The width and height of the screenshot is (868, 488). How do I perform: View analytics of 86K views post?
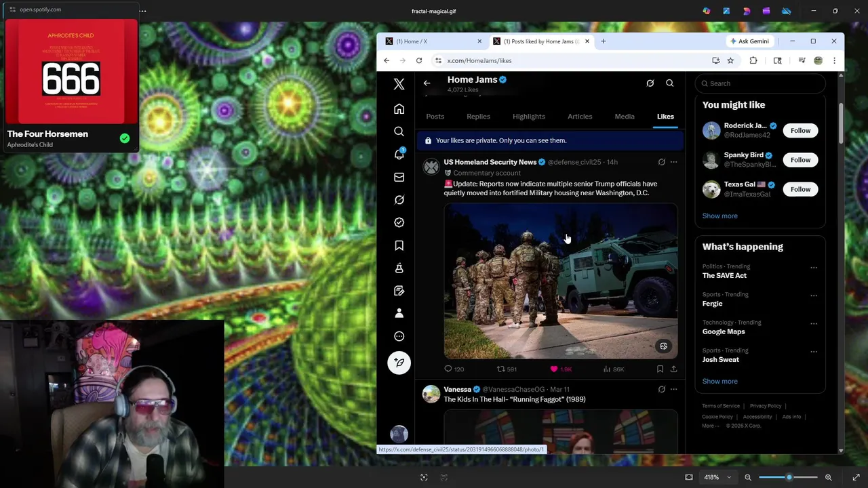point(613,369)
